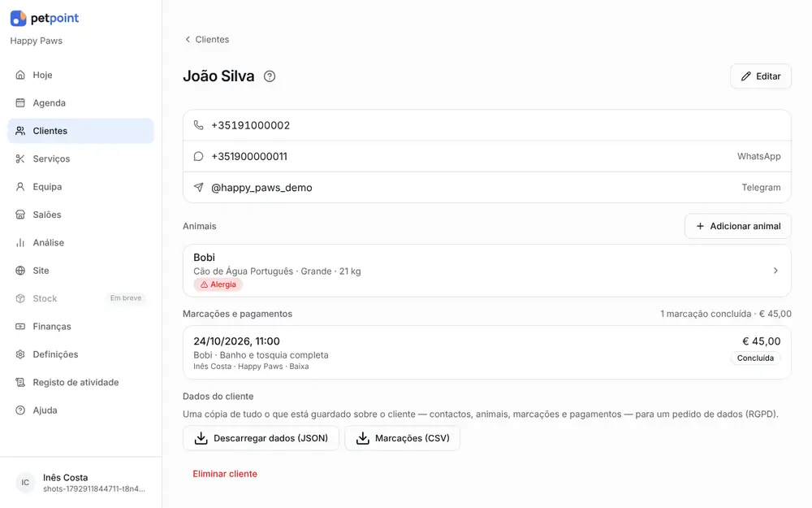Screen dimensions: 812x508
Task: Click the Alergia warning badge on Bobi
Action: click(x=218, y=284)
